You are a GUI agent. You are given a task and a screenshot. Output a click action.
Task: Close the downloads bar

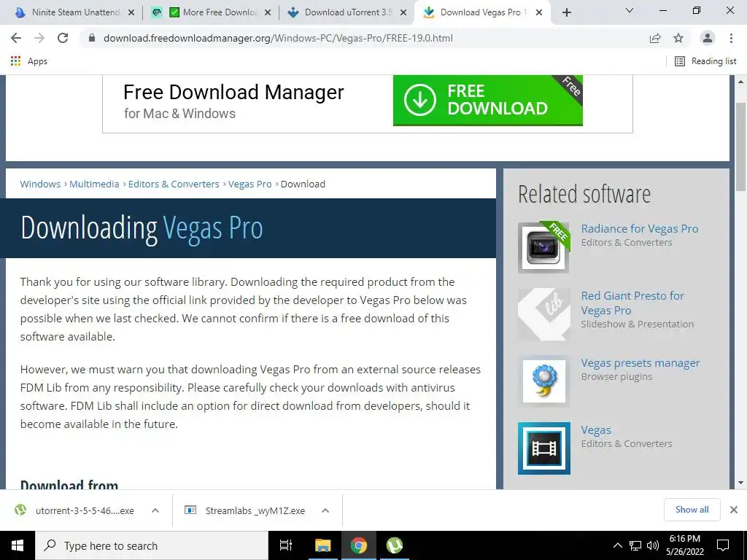coord(734,510)
